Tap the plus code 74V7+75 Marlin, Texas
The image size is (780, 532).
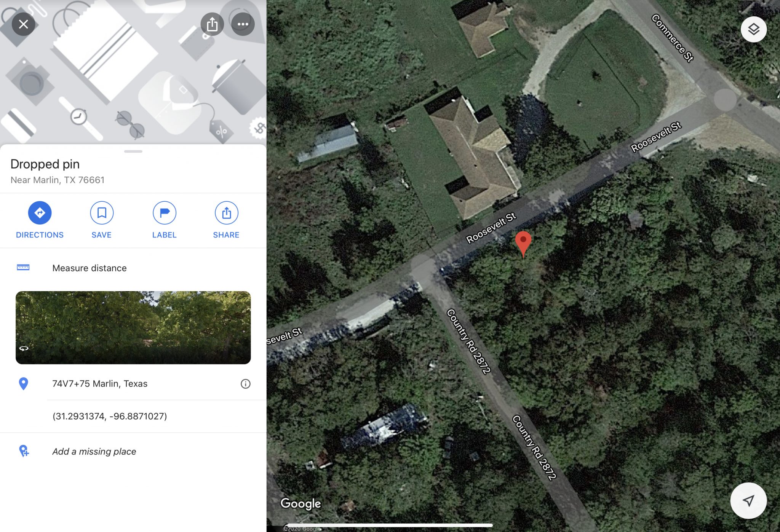pyautogui.click(x=100, y=384)
